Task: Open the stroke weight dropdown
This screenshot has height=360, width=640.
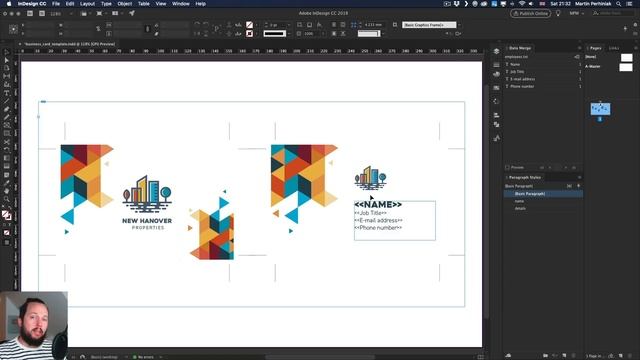Action: click(x=289, y=25)
